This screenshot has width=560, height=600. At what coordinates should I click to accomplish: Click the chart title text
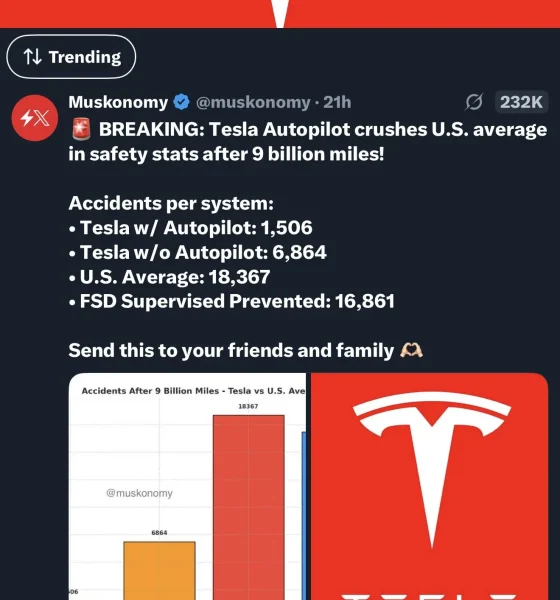[x=193, y=391]
